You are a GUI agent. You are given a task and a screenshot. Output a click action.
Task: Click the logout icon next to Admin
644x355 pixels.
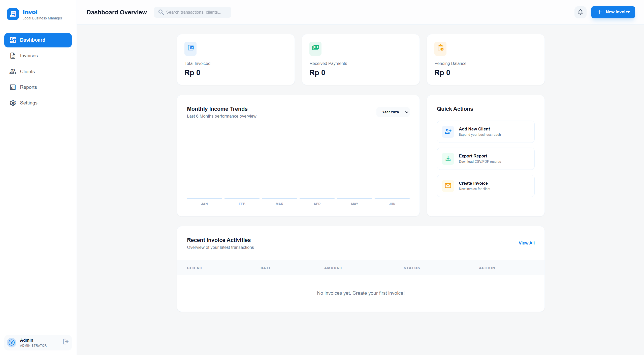(65, 341)
